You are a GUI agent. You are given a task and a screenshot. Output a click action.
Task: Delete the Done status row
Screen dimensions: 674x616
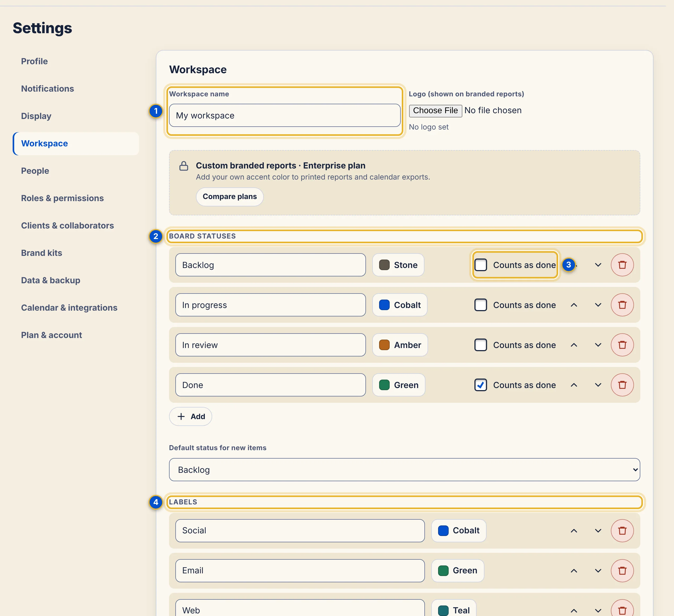click(622, 385)
